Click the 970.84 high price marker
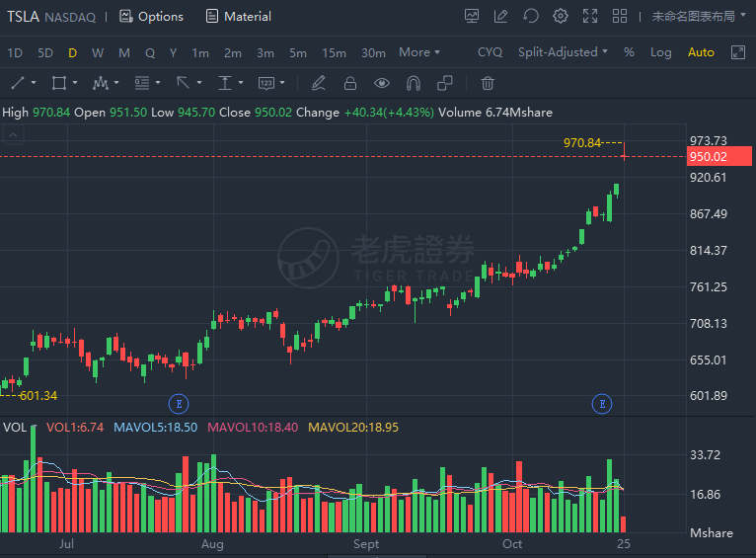The width and height of the screenshot is (756, 558). [582, 143]
